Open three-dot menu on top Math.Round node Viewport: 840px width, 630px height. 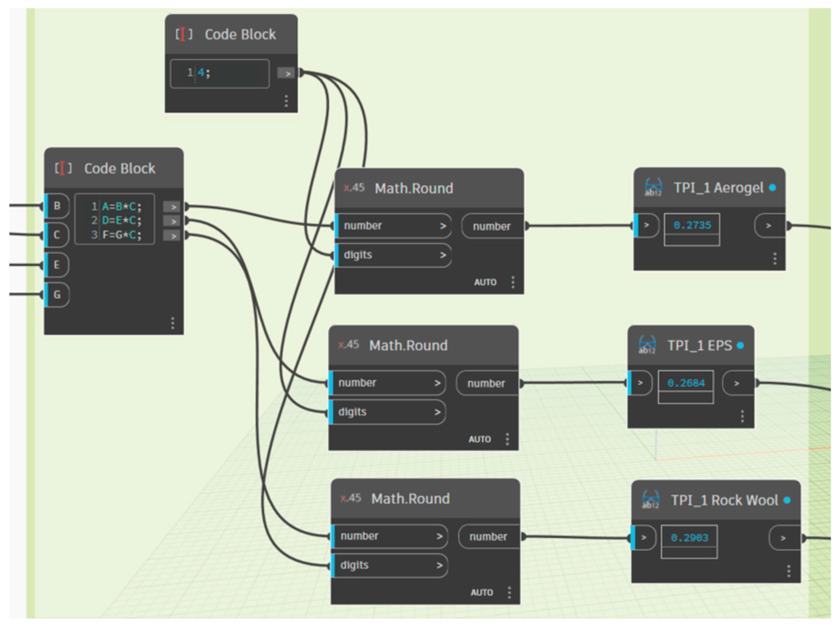point(513,282)
